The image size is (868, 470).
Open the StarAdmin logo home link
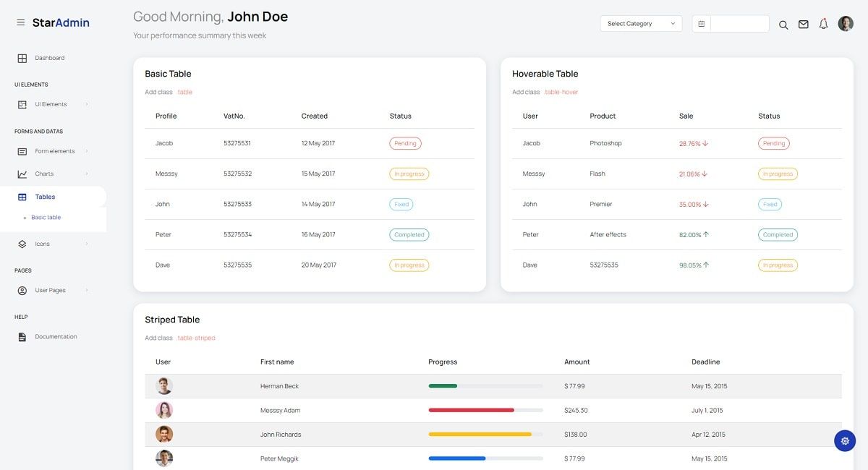click(61, 22)
